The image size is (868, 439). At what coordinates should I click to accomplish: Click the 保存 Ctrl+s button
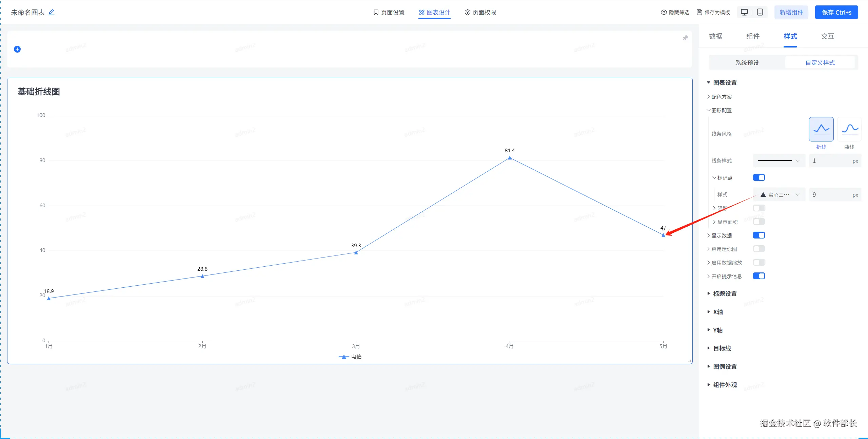(x=836, y=12)
